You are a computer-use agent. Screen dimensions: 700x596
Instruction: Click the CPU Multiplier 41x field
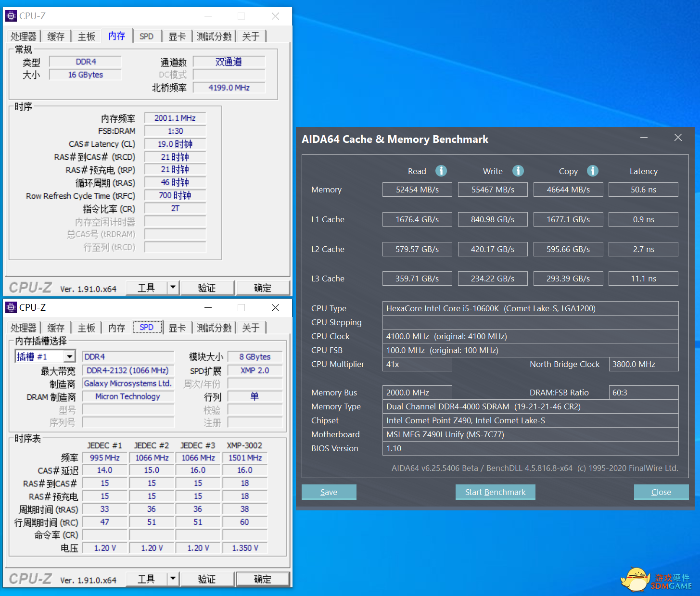coord(417,364)
